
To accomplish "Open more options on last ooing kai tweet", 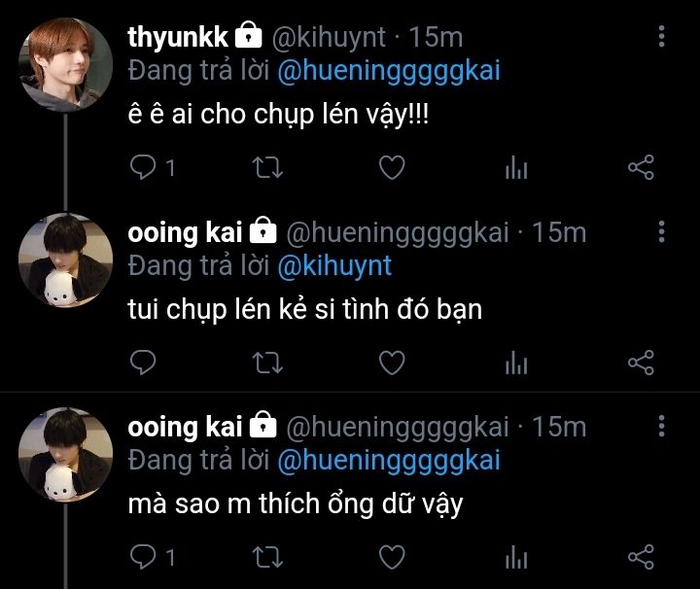I will tap(662, 426).
